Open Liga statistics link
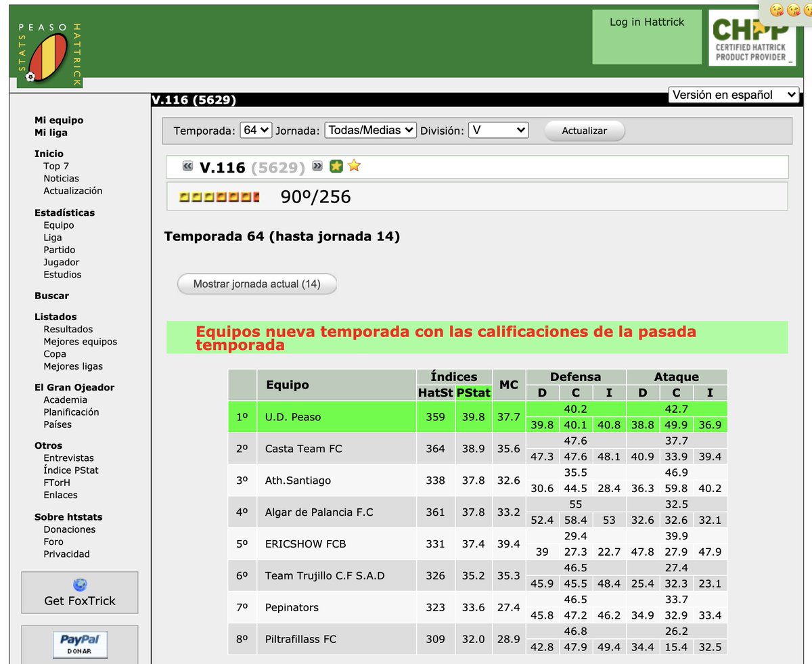The image size is (812, 664). click(53, 238)
